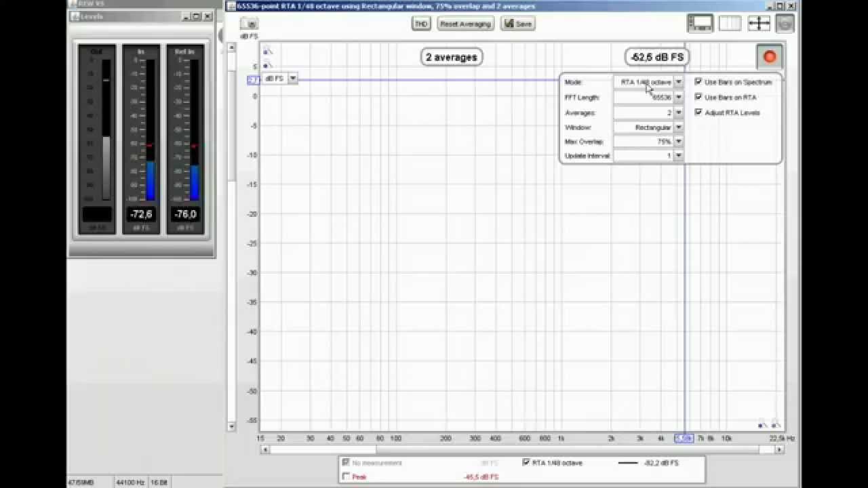Viewport: 868px width, 488px height.
Task: Click rightmost horizontal zoom icon at graph bottom
Action: [x=776, y=425]
